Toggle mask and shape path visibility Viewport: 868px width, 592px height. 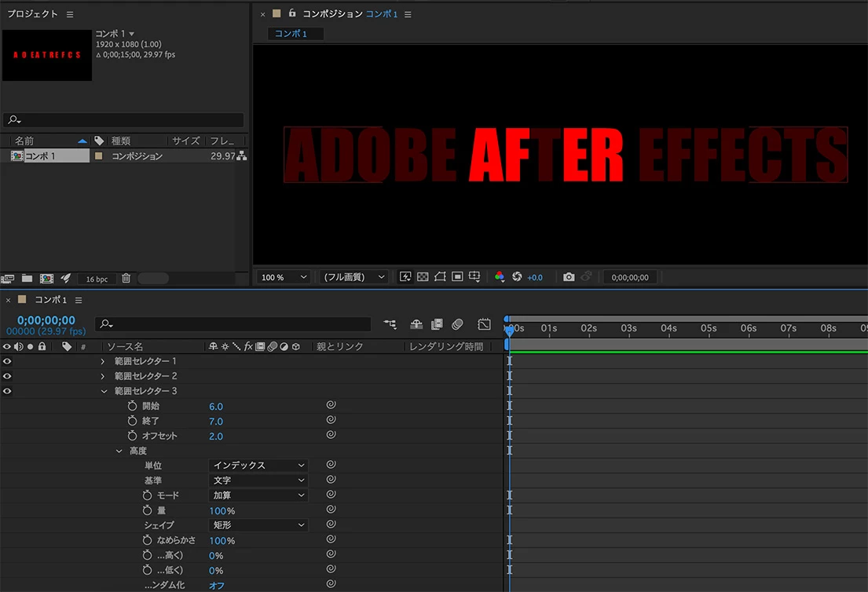(440, 276)
